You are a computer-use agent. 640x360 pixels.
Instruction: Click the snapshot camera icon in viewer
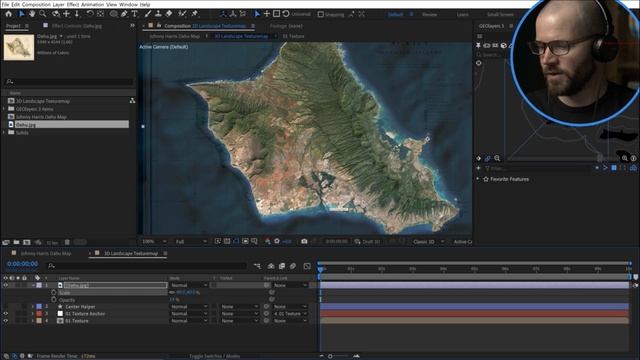pos(304,241)
